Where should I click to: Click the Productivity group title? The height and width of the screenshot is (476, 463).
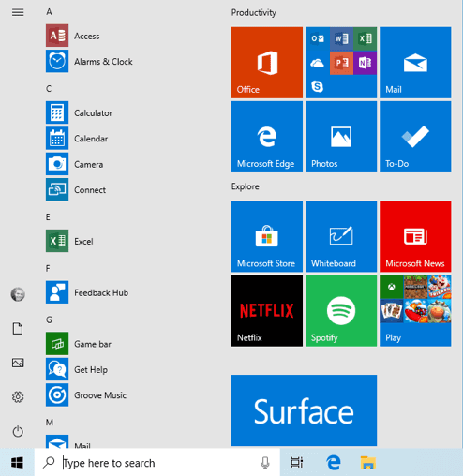pos(254,13)
